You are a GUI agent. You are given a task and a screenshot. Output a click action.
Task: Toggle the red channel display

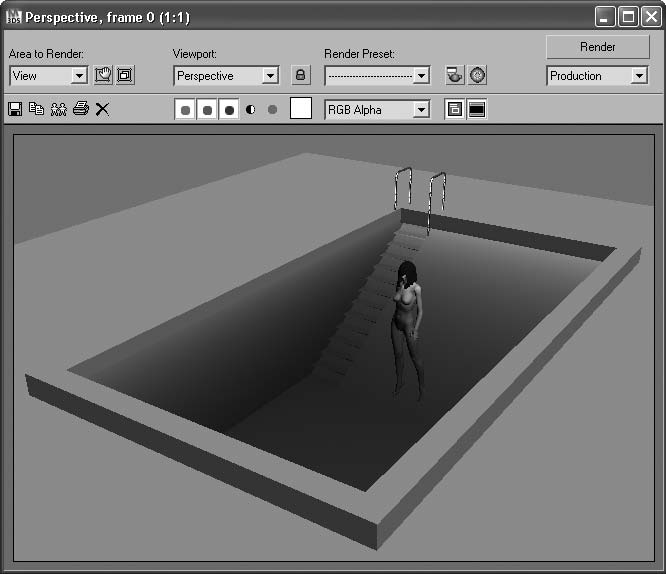(x=185, y=109)
